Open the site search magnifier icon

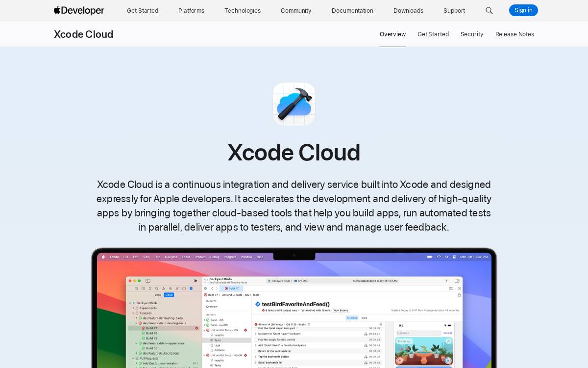(489, 10)
